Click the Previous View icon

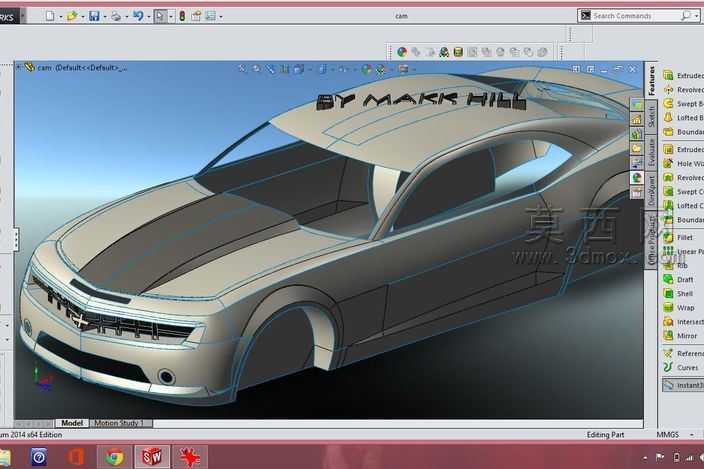pos(270,69)
